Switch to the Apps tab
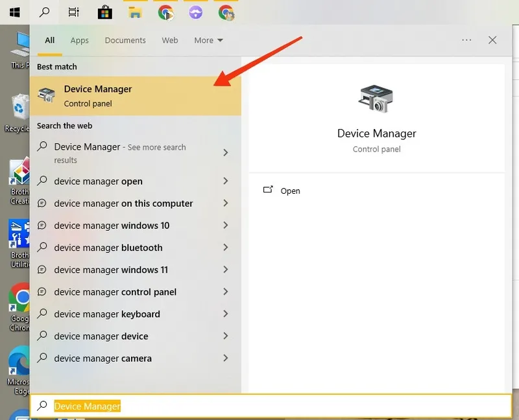 [79, 40]
